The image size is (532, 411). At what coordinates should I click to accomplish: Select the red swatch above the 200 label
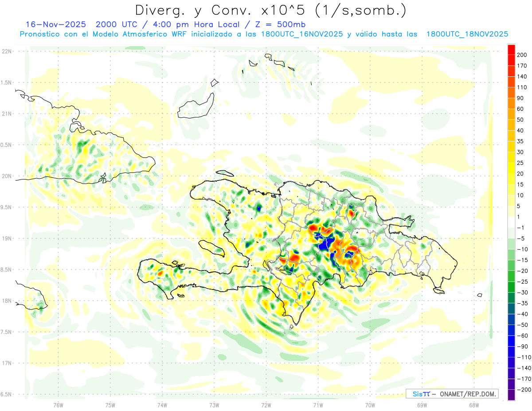[x=511, y=50]
